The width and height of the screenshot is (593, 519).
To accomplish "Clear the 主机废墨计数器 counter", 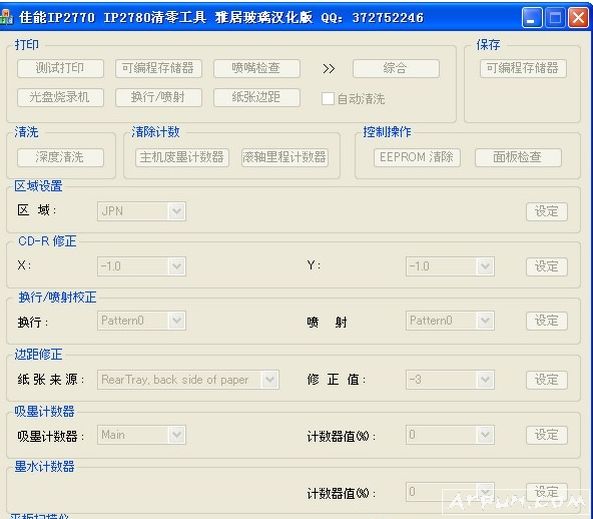I will [182, 157].
